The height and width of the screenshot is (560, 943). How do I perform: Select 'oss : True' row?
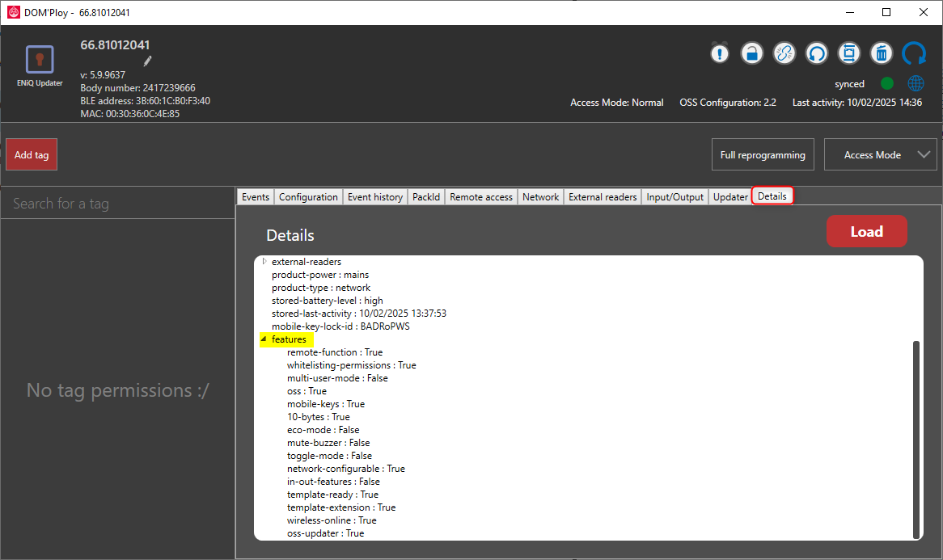[x=307, y=391]
